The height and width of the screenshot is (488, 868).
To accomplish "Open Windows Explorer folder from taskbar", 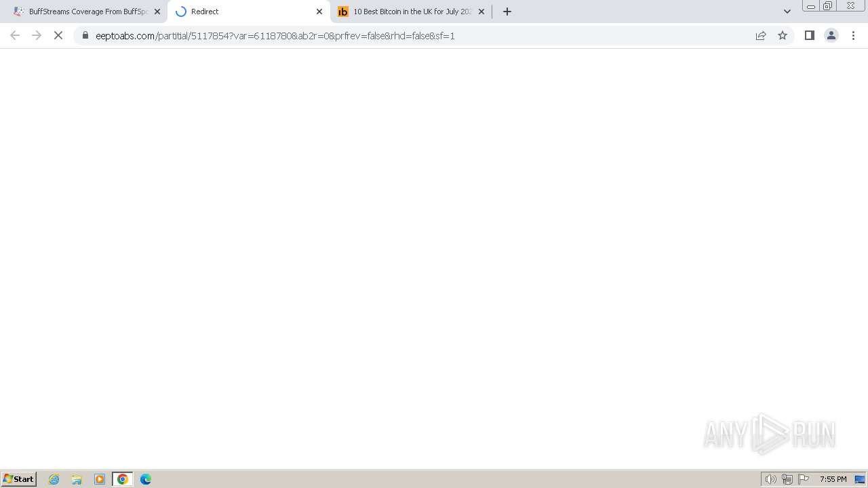I will coord(77,479).
